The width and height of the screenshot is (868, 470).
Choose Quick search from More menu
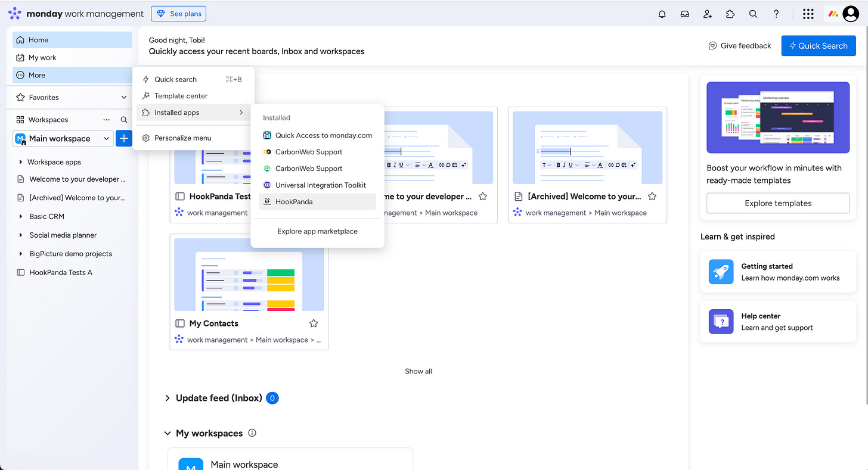193,79
